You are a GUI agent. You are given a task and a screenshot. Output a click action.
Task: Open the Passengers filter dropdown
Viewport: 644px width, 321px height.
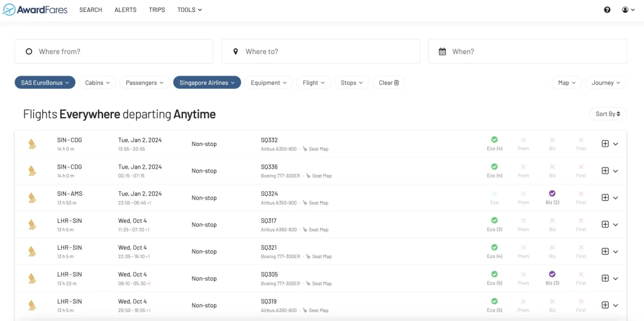pyautogui.click(x=145, y=82)
